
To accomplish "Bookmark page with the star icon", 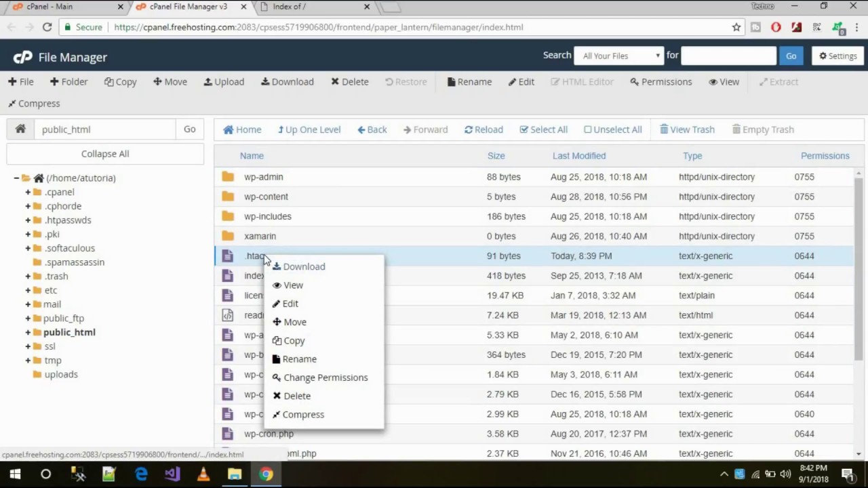I will pos(736,27).
